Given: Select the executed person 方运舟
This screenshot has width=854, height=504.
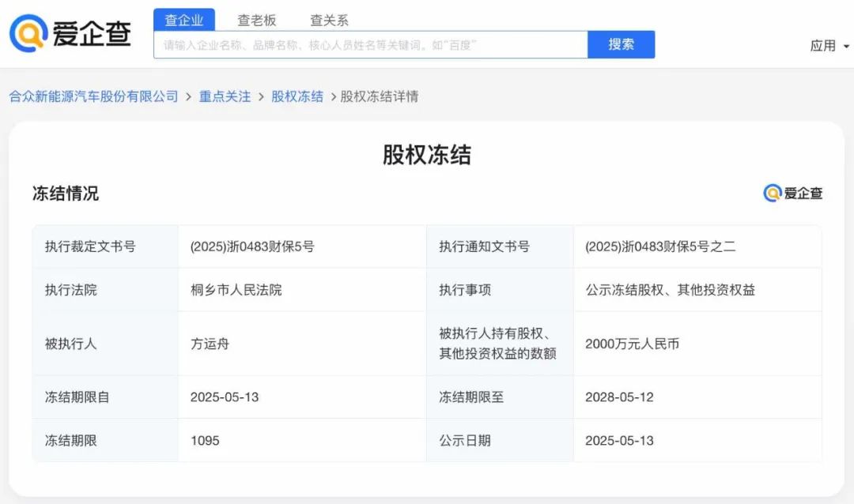Looking at the screenshot, I should (210, 344).
